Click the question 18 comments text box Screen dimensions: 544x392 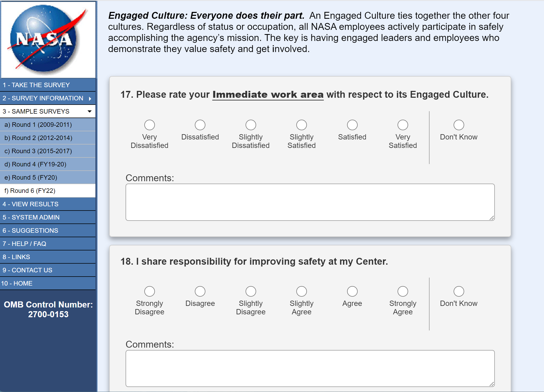point(310,368)
